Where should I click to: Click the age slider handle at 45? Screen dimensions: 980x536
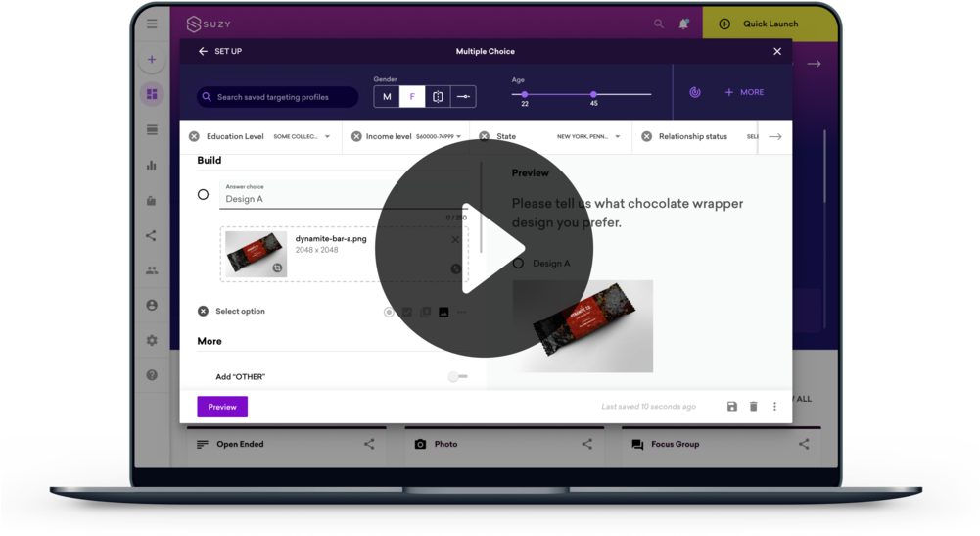click(x=593, y=94)
